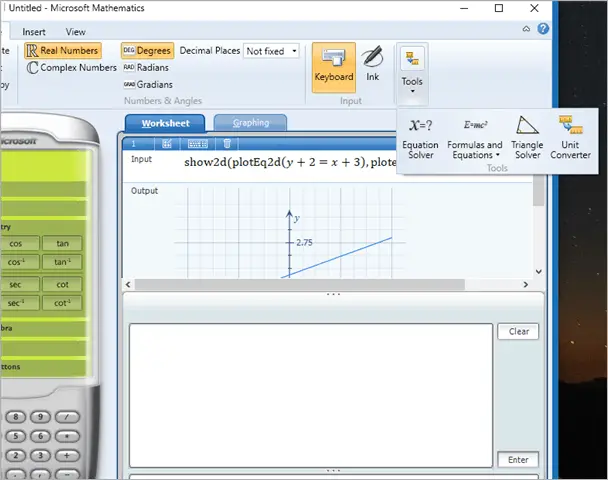The height and width of the screenshot is (480, 608).
Task: Click inside the large expression input box
Action: 311,395
